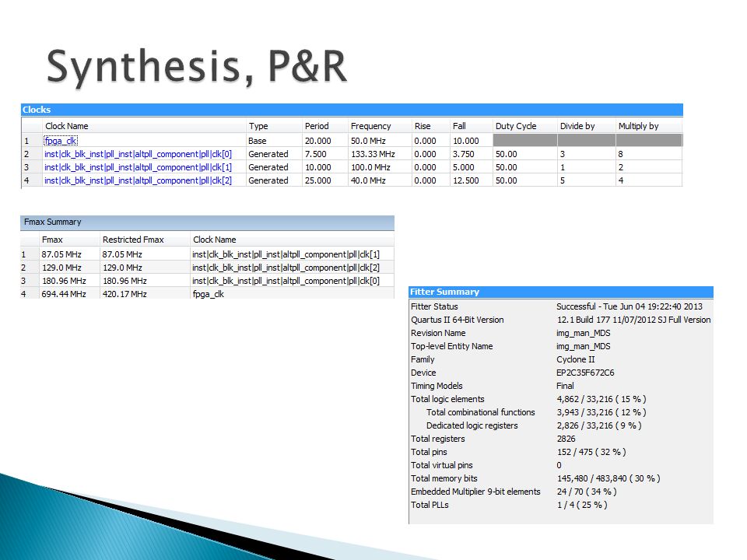
Task: Select the 152 / 475 total pins value
Action: coord(591,453)
